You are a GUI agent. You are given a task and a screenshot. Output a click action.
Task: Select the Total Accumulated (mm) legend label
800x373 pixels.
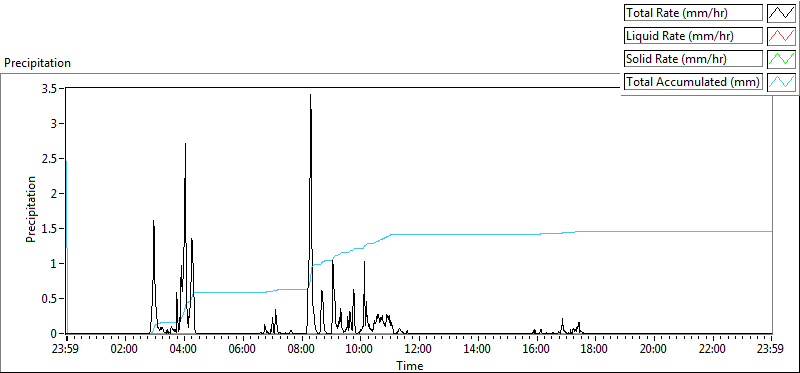tap(693, 82)
